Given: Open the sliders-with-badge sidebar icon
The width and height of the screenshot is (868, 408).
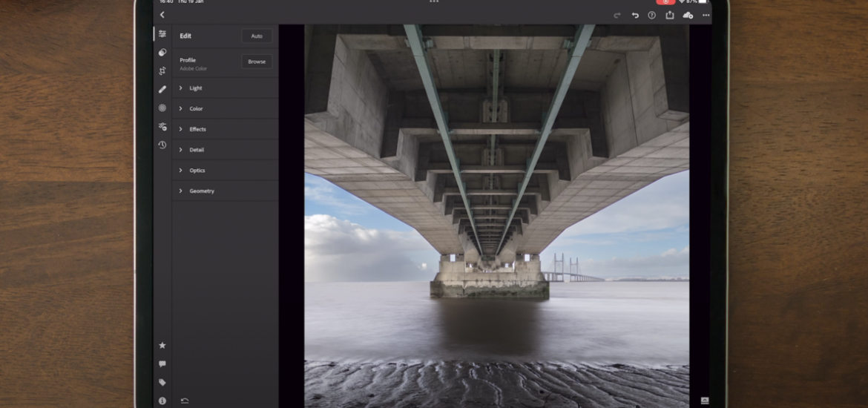Looking at the screenshot, I should (x=162, y=126).
